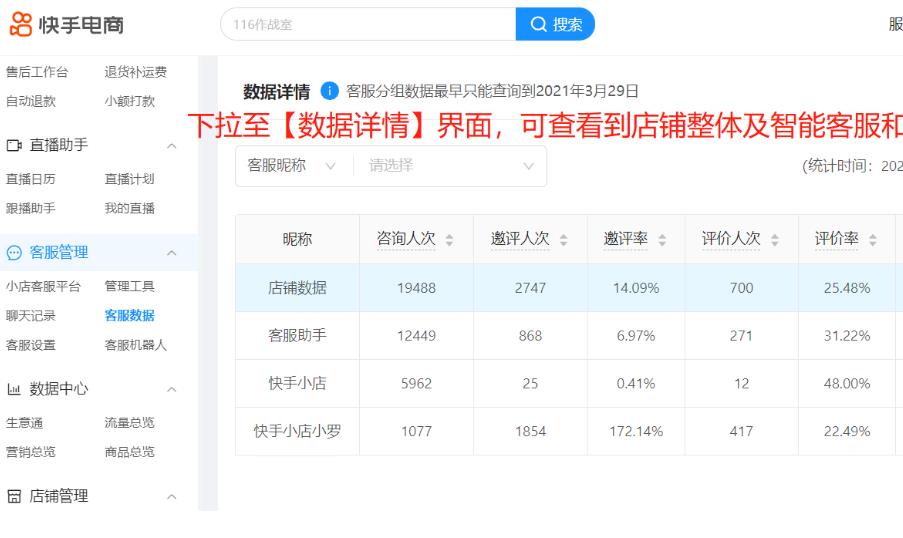
Task: Click the blue info icon beside 数据详情
Action: 329,90
